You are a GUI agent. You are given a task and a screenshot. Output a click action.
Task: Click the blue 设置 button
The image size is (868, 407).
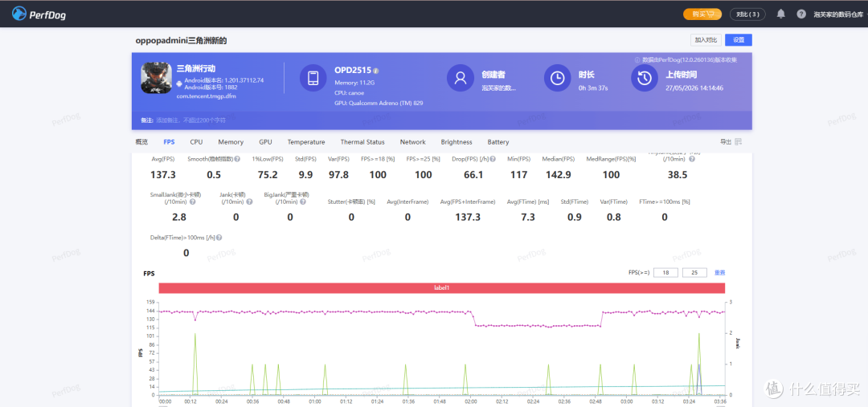(739, 40)
